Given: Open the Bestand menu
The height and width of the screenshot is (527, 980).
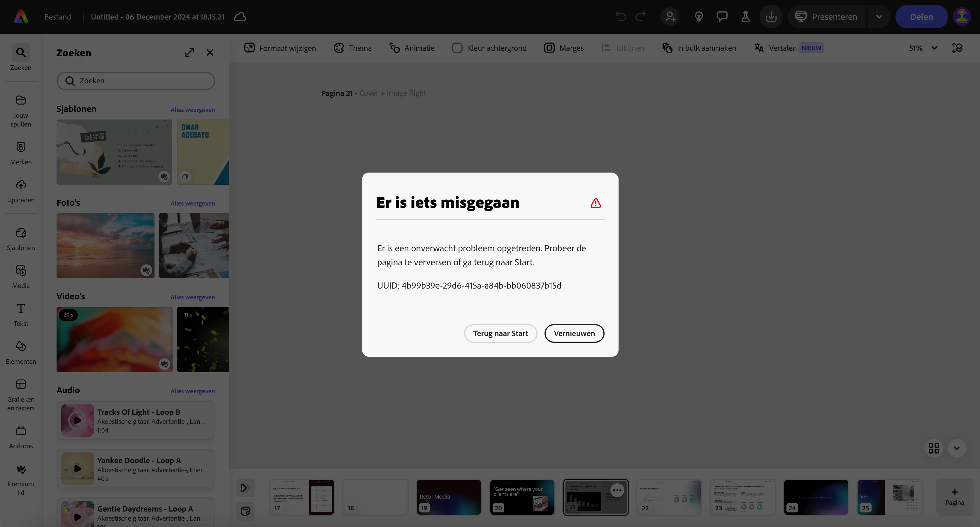Looking at the screenshot, I should [x=57, y=17].
